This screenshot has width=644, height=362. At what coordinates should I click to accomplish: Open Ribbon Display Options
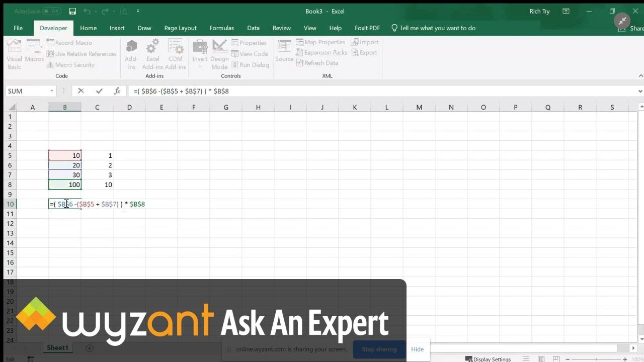[566, 11]
